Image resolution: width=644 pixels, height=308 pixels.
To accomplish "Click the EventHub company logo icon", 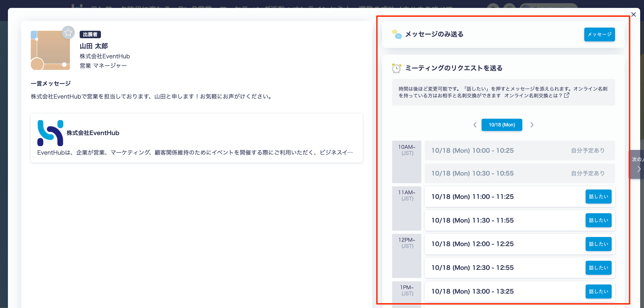I will (50, 133).
